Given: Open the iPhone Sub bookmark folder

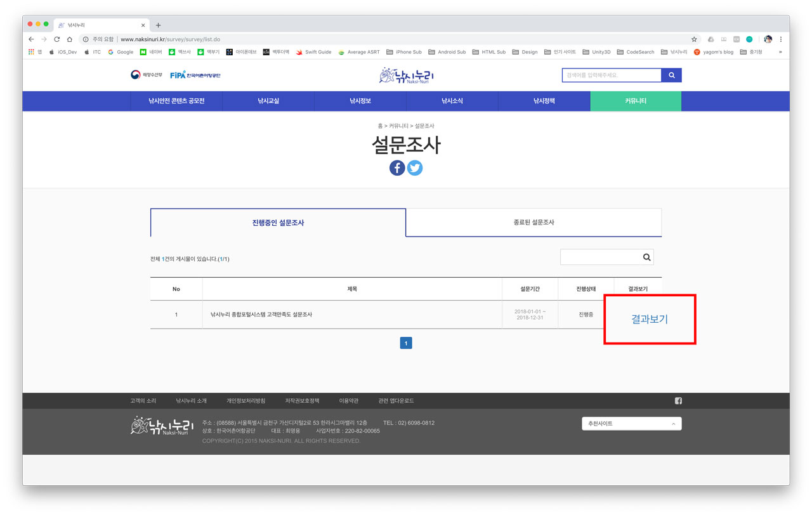Looking at the screenshot, I should pos(403,52).
